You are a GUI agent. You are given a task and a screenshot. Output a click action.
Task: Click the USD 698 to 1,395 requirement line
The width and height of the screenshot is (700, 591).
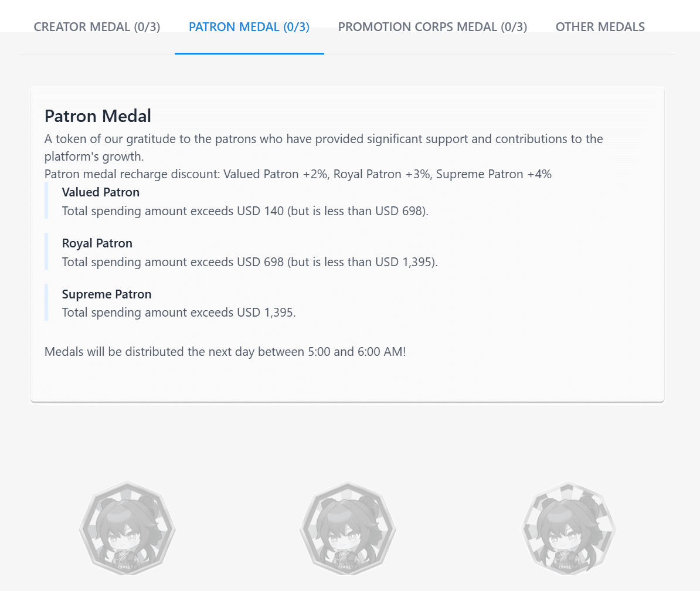click(250, 262)
